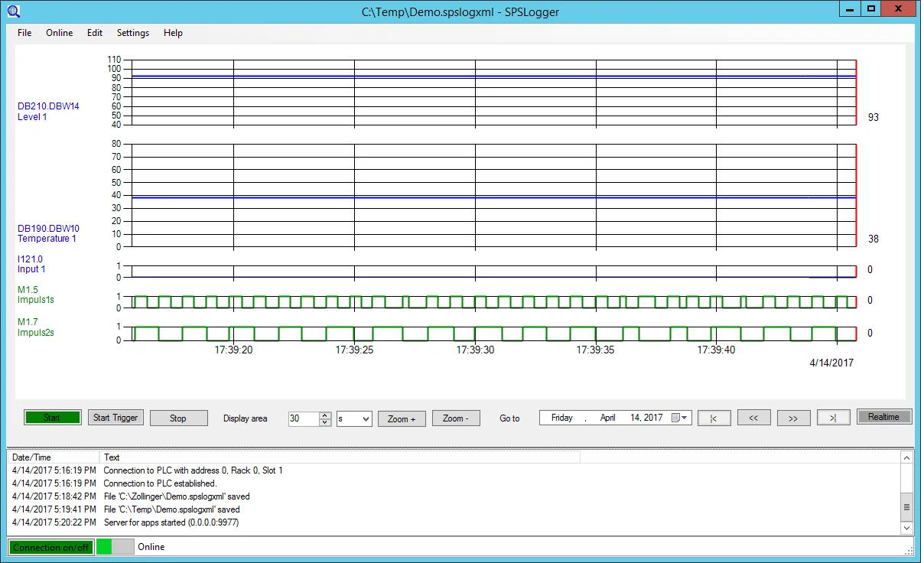Screen dimensions: 924x563
Task: Minimize the SPSLogger window
Action: (x=850, y=8)
